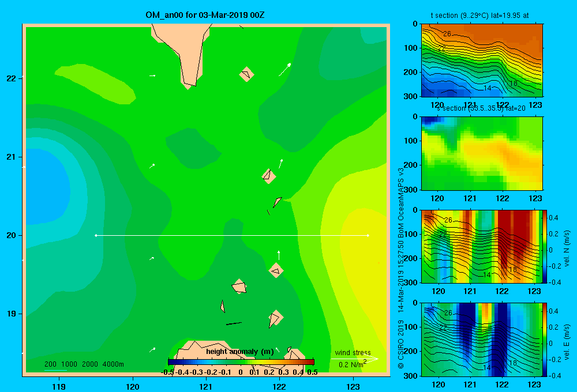Click the island near 19.5N 122E
577x392 pixels.
click(276, 270)
